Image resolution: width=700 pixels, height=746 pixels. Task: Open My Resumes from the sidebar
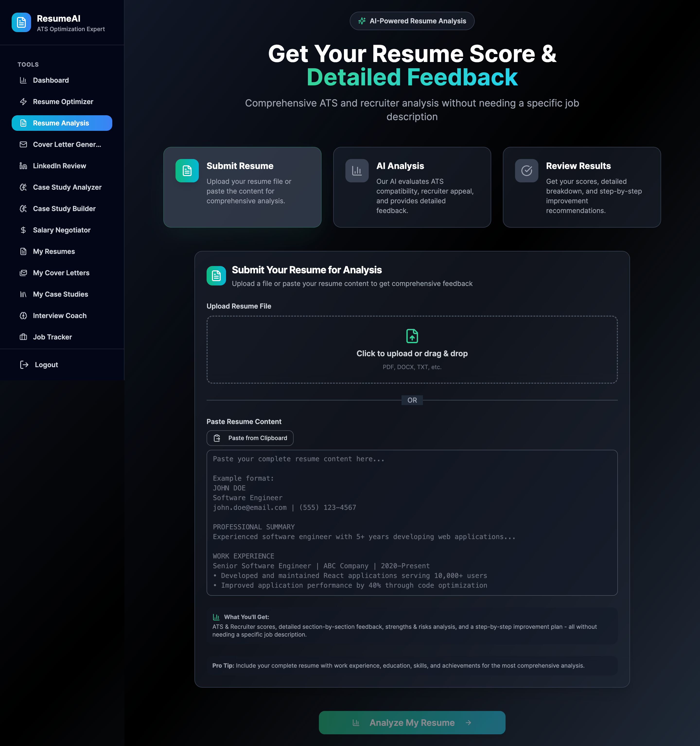(54, 251)
